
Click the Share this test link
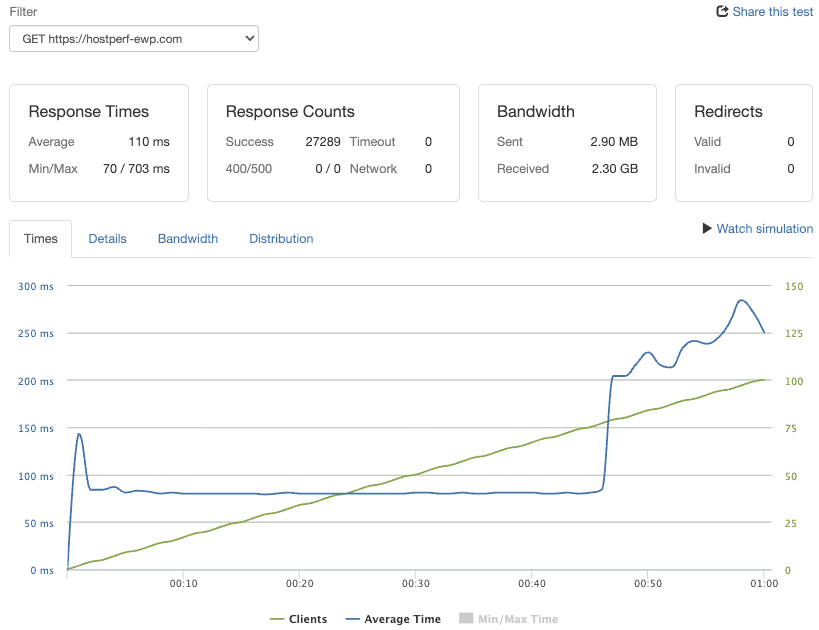773,11
